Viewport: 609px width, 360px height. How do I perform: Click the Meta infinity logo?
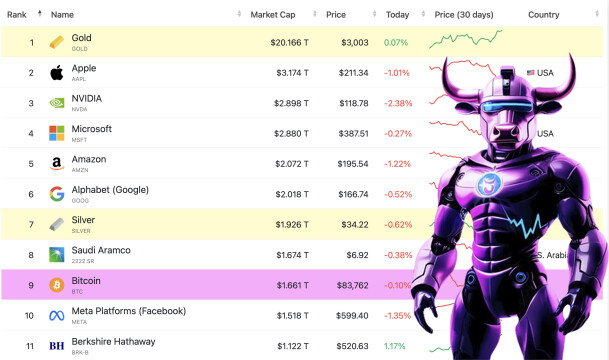point(57,316)
